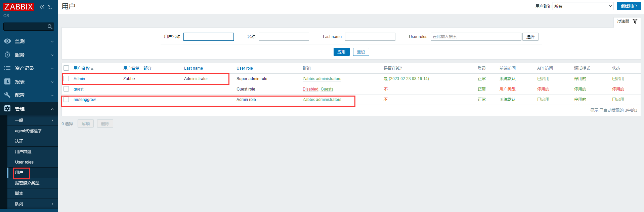644x212 pixels.
Task: Check the Admin user row checkbox
Action: [x=66, y=78]
